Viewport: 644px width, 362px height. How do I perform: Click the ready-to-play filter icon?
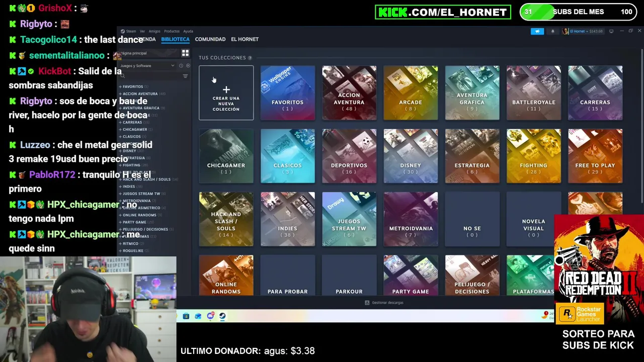coord(188,66)
